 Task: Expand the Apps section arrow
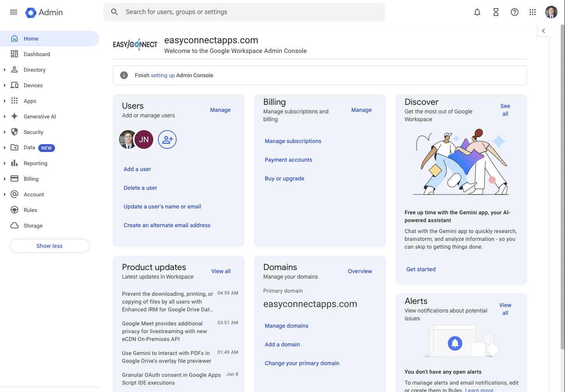click(x=5, y=101)
